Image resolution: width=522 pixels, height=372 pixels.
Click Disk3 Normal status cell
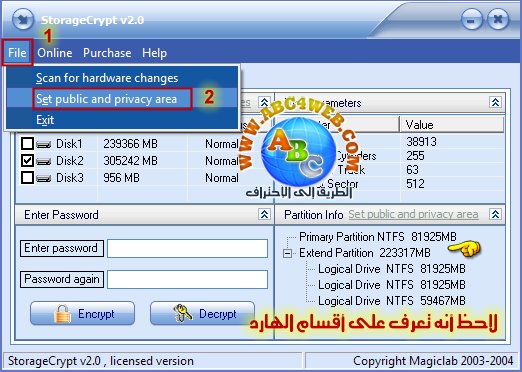point(222,178)
